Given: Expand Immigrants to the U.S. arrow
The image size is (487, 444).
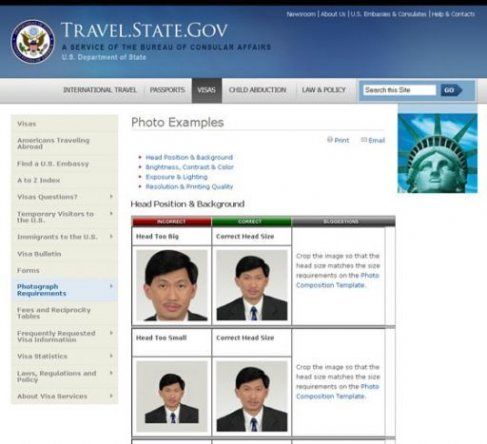Looking at the screenshot, I should (111, 236).
